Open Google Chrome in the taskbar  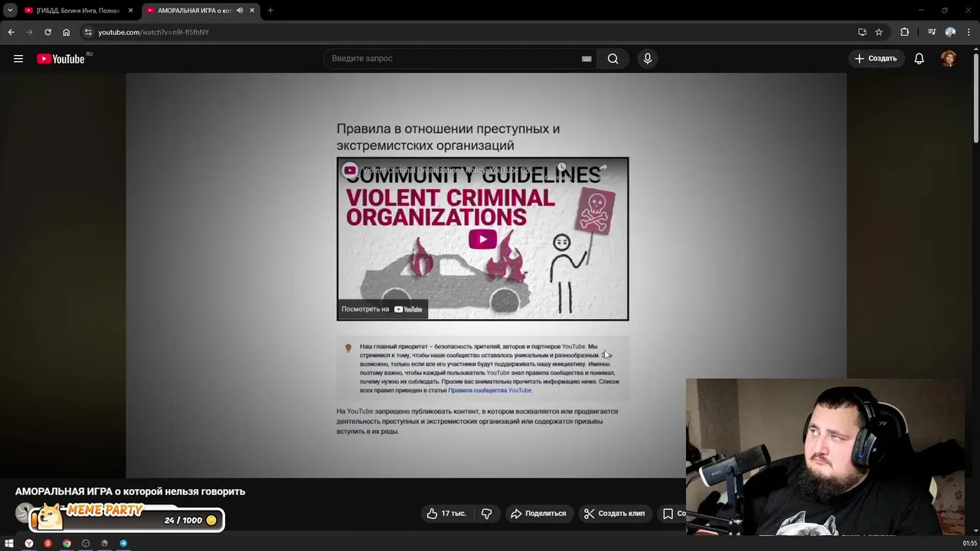pos(67,543)
